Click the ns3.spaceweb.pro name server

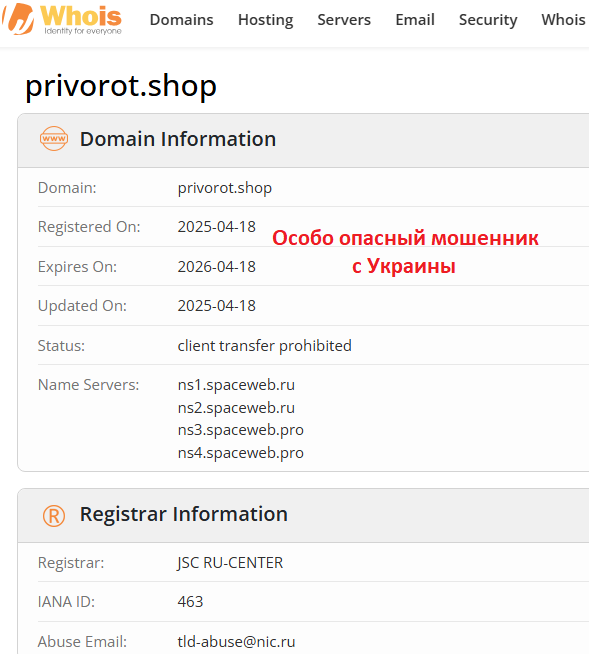[241, 430]
